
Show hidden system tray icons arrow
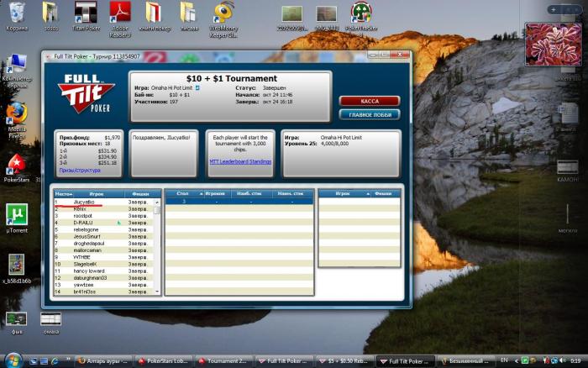coord(517,360)
